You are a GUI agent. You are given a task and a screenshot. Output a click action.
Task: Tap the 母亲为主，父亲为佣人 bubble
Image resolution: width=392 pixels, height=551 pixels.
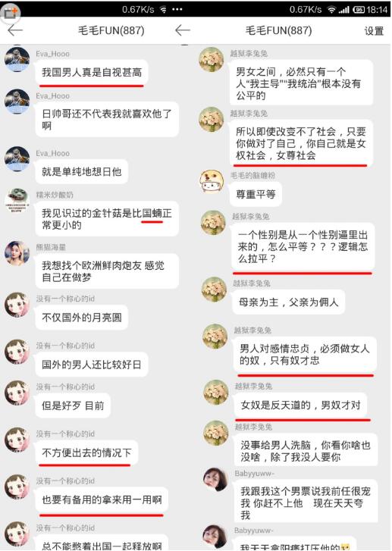coord(288,302)
